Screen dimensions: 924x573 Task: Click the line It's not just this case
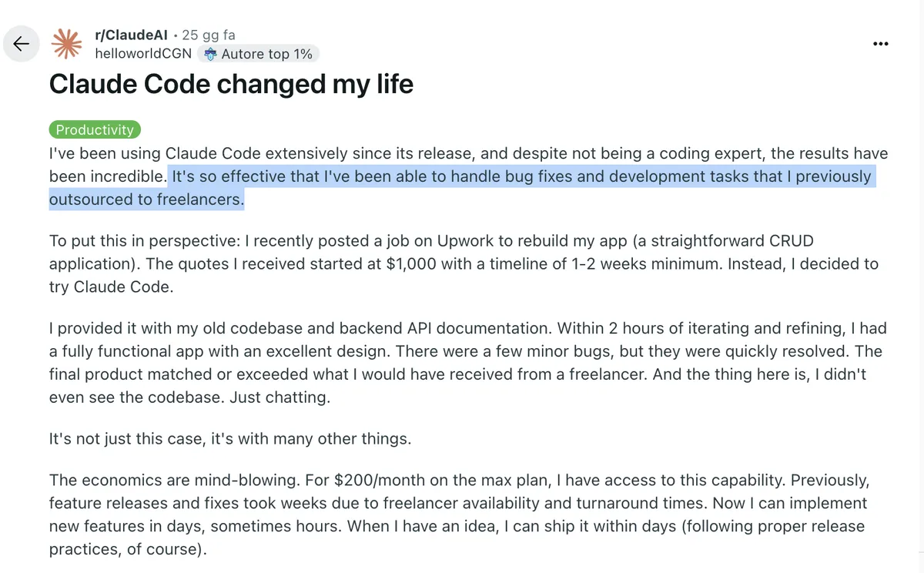pyautogui.click(x=229, y=440)
